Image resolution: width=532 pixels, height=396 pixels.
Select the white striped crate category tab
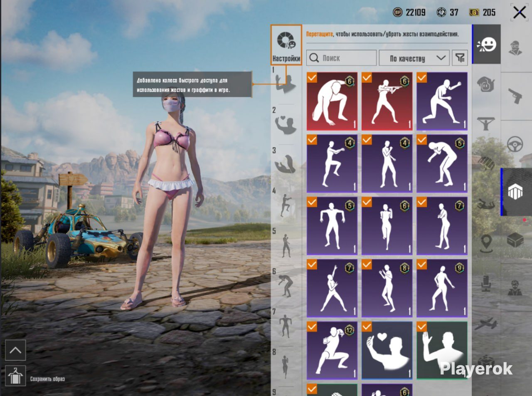516,192
